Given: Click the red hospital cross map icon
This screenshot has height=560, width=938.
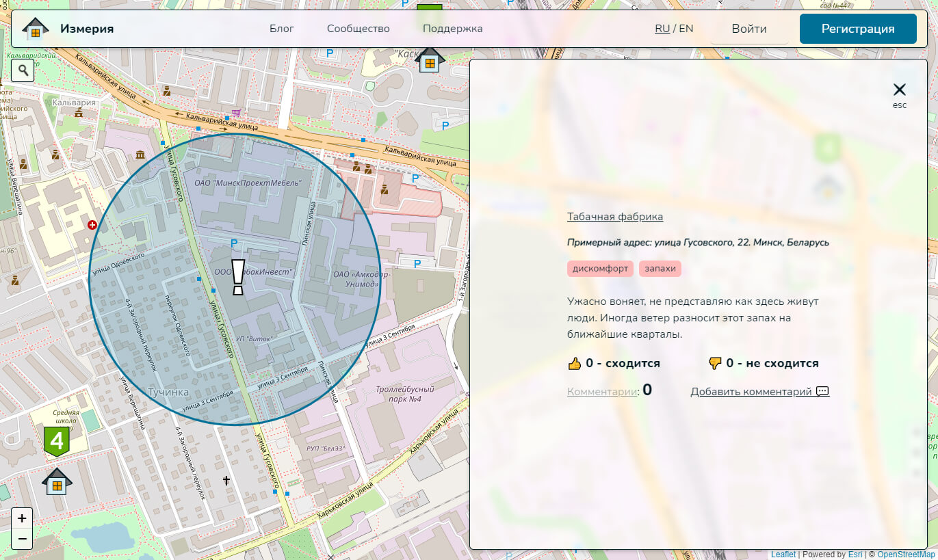Looking at the screenshot, I should 92,224.
